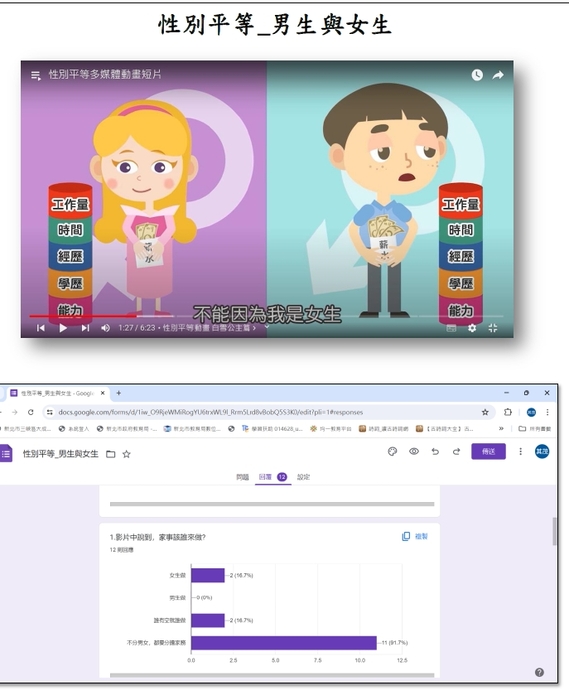Undo last form change
The width and height of the screenshot is (569, 700).
[435, 452]
